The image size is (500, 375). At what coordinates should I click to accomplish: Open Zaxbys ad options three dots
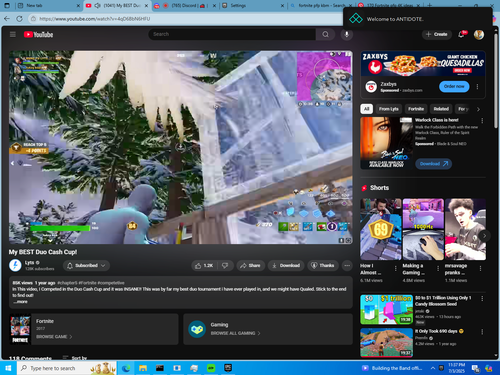pos(477,87)
